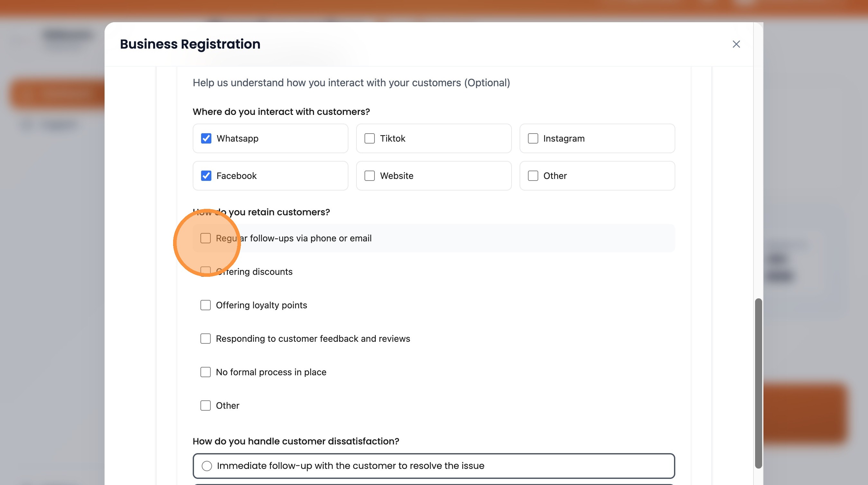The height and width of the screenshot is (485, 868).
Task: Check Responding to customer feedback and reviews
Action: pos(205,338)
